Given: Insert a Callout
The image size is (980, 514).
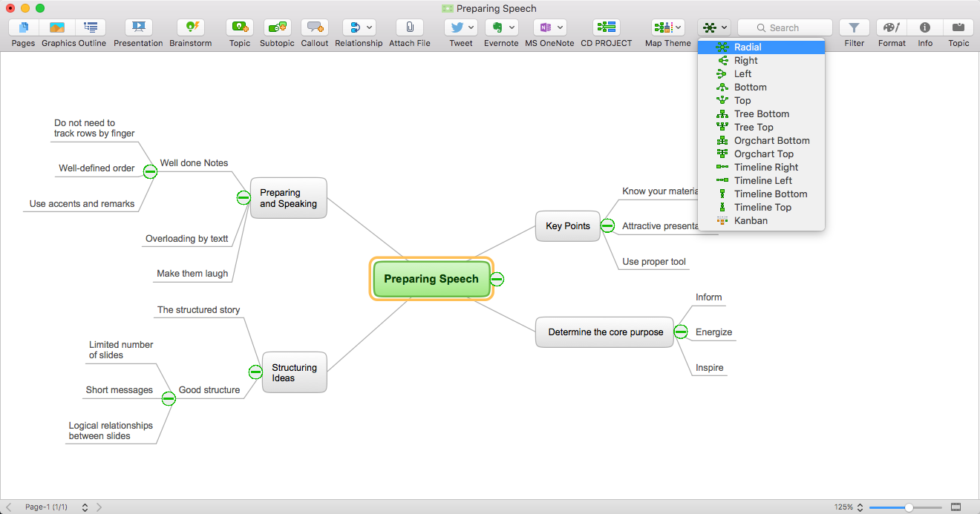Looking at the screenshot, I should (x=315, y=27).
